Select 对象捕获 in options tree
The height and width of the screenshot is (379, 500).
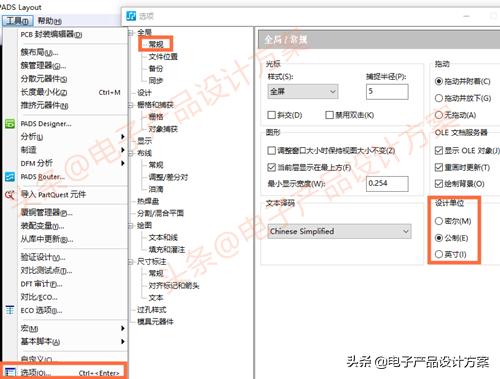point(163,129)
